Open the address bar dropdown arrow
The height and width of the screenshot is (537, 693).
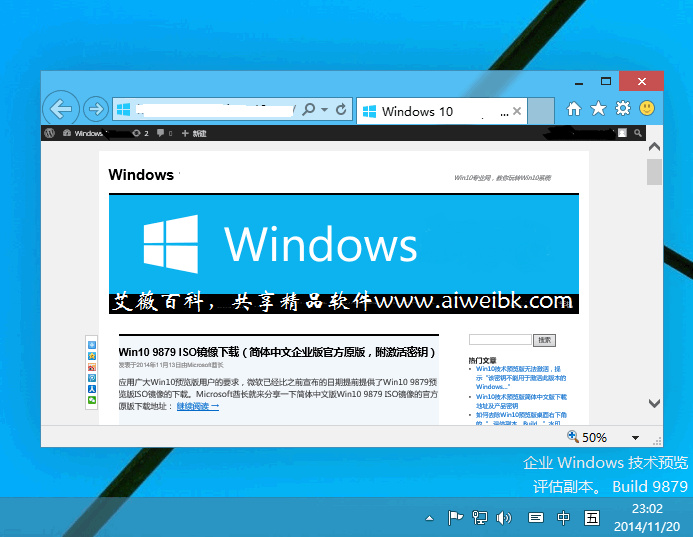[x=324, y=109]
